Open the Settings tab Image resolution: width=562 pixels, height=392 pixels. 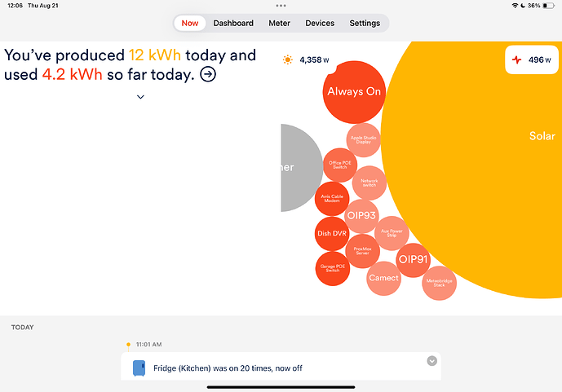click(365, 23)
